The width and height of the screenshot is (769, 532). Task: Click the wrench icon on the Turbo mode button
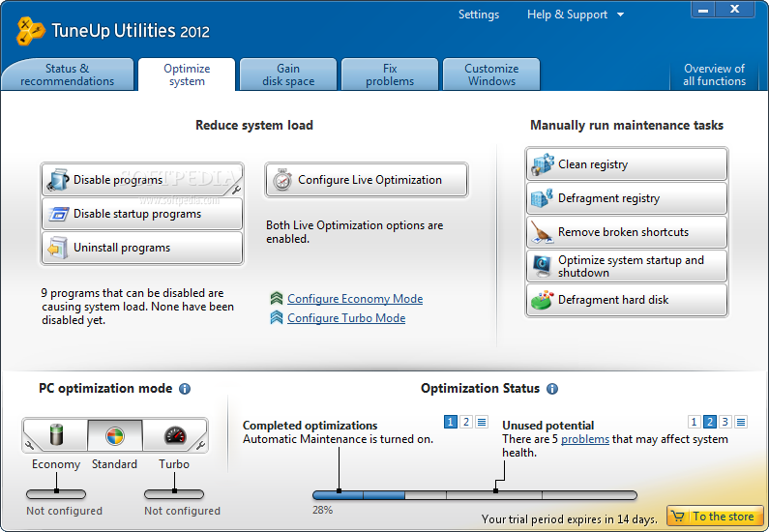(200, 445)
